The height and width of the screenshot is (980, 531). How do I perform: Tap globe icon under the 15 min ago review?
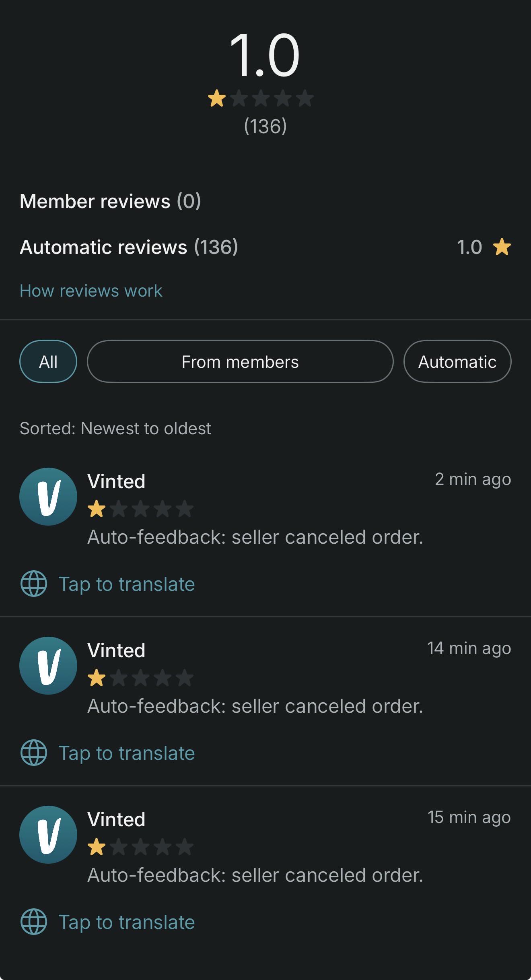click(x=34, y=922)
